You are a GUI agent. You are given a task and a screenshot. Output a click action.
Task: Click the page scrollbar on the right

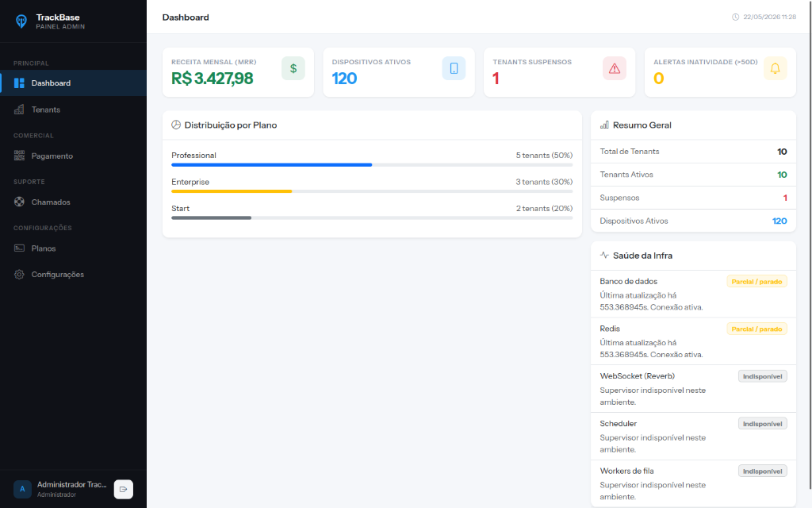[x=809, y=244]
